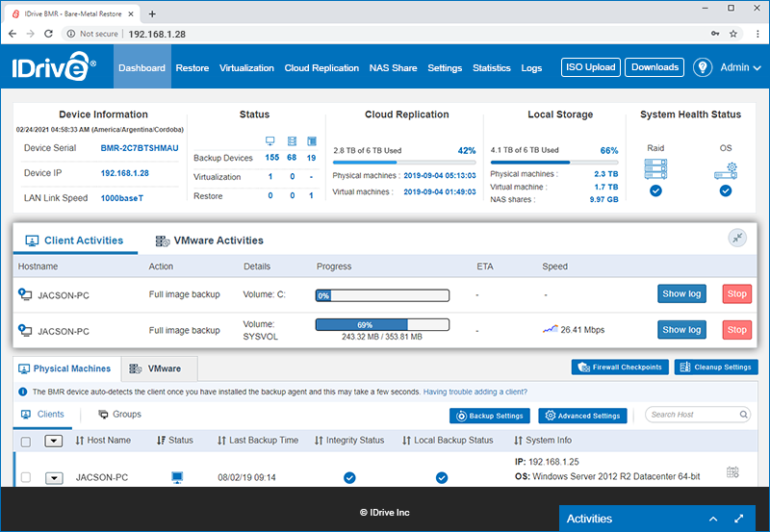770x532 pixels.
Task: Sort clients by Status column
Action: point(175,441)
